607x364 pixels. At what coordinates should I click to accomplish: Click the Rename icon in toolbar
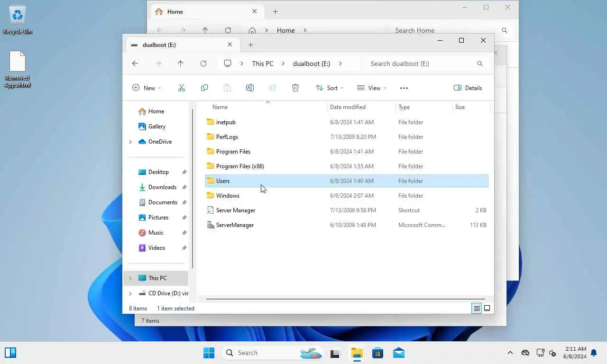[x=250, y=88]
